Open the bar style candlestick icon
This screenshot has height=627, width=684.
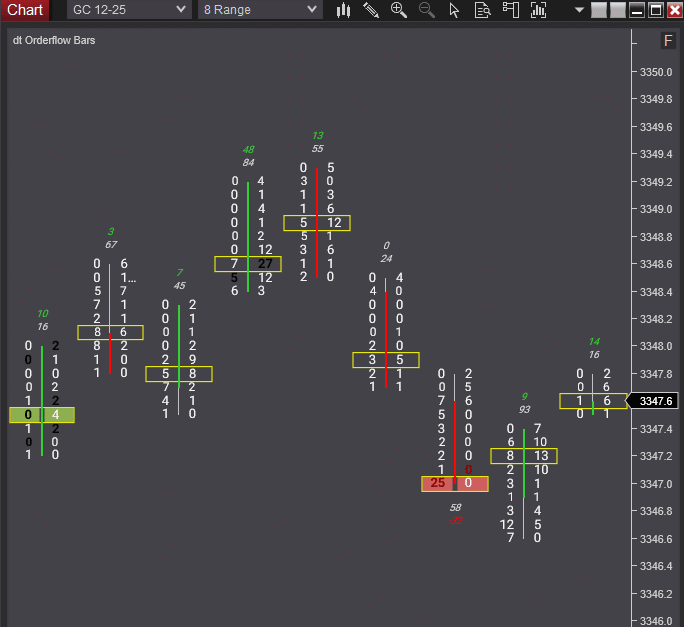pyautogui.click(x=343, y=10)
